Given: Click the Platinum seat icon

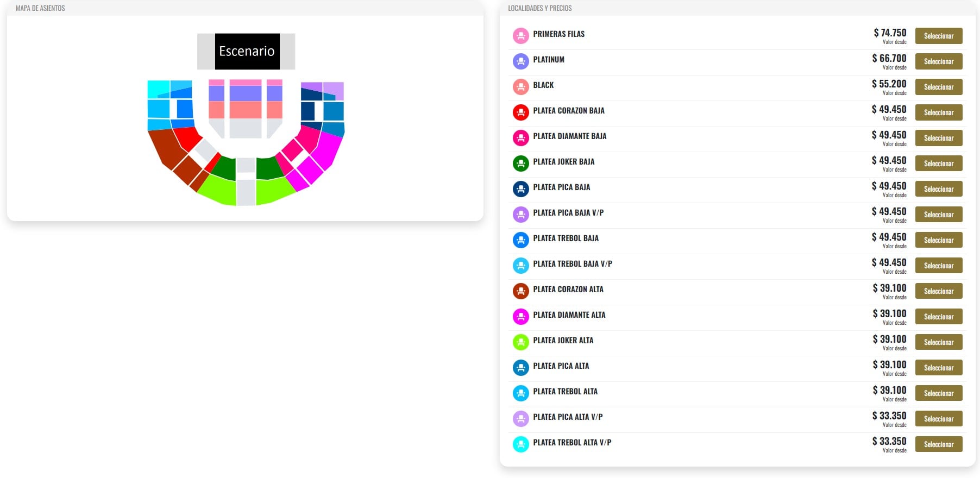Looking at the screenshot, I should pos(520,61).
